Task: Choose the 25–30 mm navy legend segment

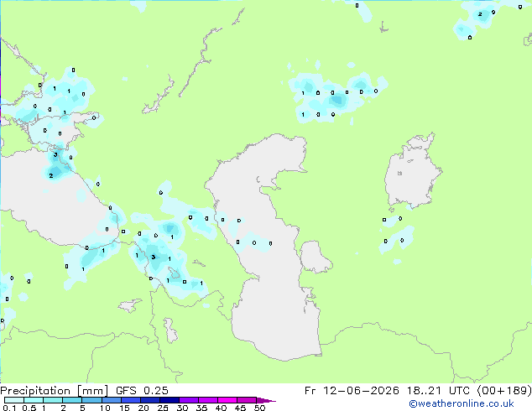Action: click(x=169, y=400)
